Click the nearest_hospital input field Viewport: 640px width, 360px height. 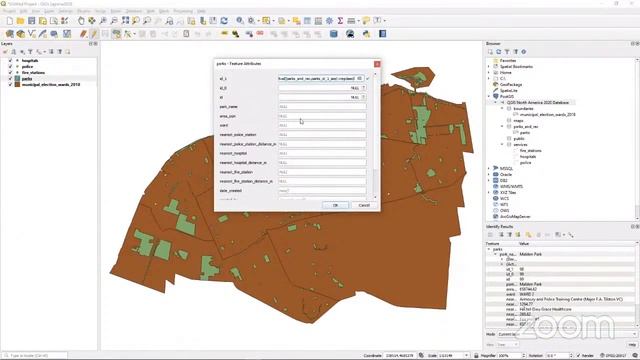point(322,153)
